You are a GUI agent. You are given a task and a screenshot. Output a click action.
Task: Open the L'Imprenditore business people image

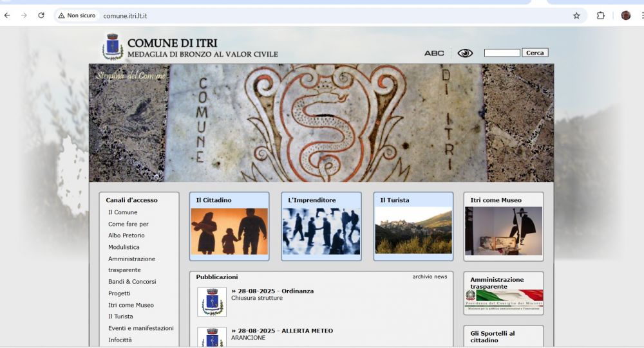(x=321, y=232)
